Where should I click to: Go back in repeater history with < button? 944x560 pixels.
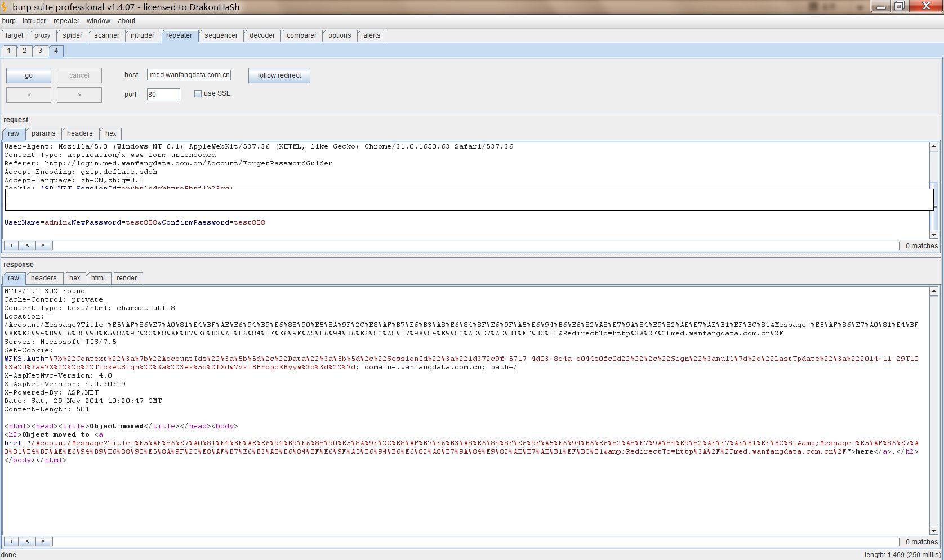pyautogui.click(x=29, y=95)
